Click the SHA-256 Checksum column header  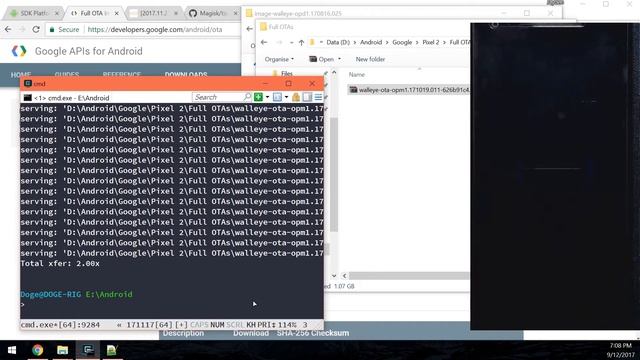click(x=313, y=333)
